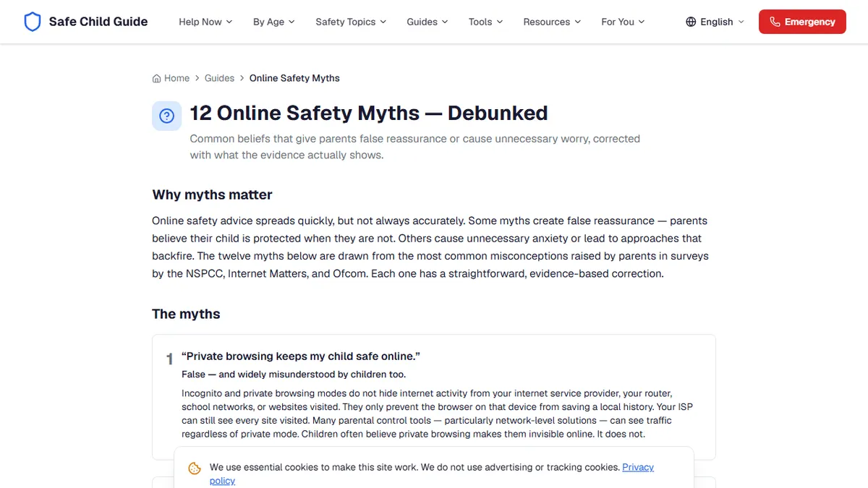868x488 pixels.
Task: Click "False — and widely misunderstood by children too."
Action: [x=294, y=374]
